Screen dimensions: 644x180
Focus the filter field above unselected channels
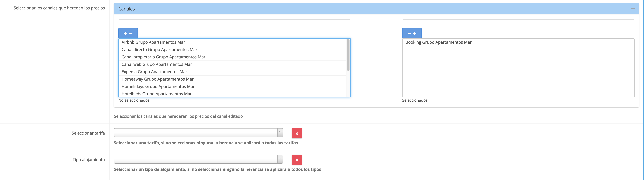pos(234,23)
